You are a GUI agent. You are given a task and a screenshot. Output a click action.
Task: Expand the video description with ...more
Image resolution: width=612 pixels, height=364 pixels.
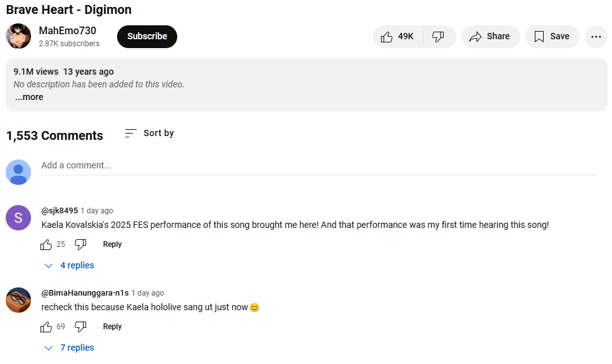click(x=29, y=97)
